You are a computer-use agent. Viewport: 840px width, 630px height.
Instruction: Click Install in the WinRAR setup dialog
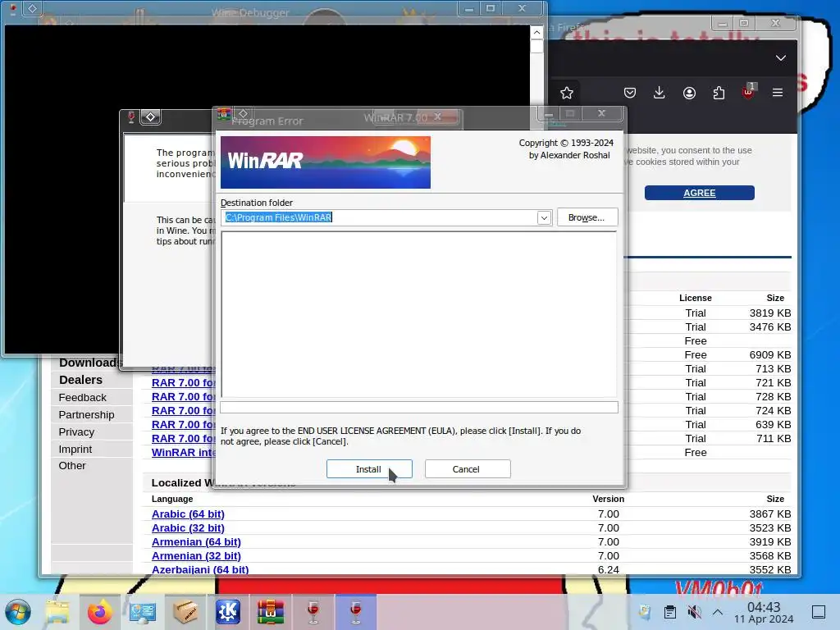pos(369,468)
